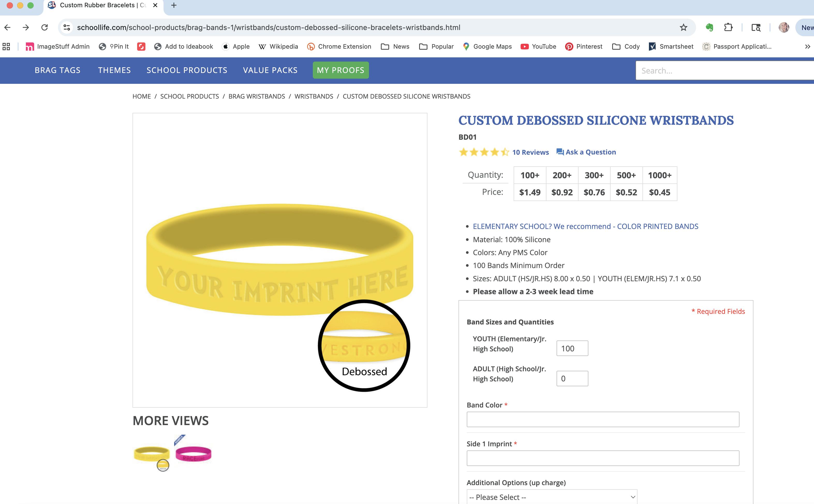Click into the Band Color field

click(x=603, y=419)
